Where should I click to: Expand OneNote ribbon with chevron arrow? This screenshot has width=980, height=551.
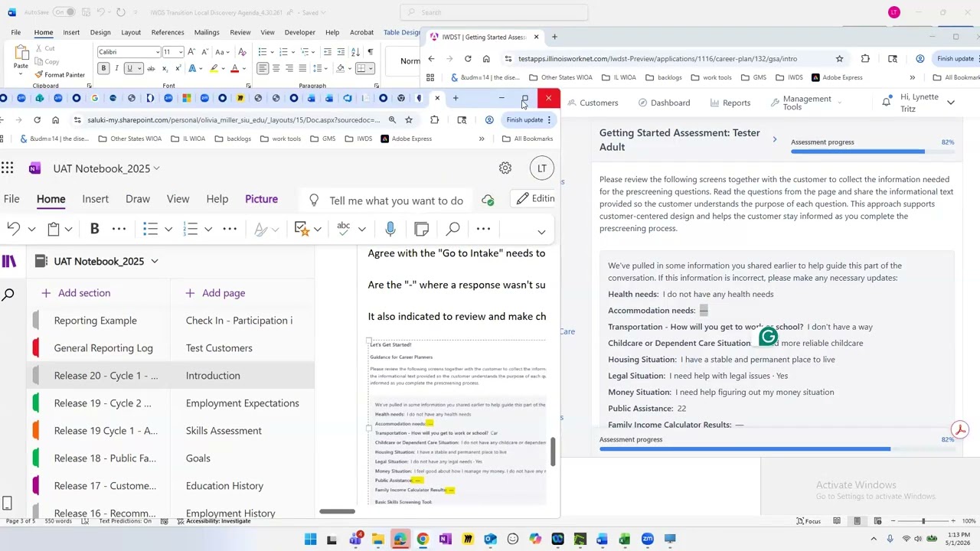pos(541,232)
